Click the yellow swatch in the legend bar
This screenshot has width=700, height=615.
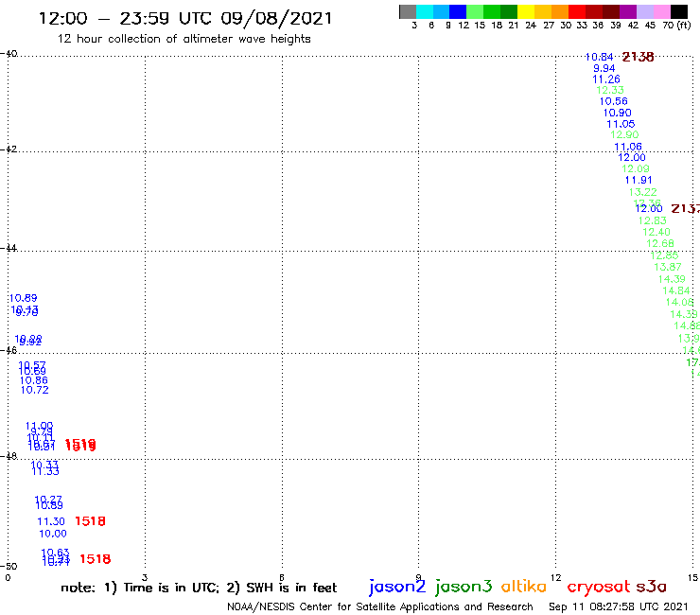click(525, 11)
